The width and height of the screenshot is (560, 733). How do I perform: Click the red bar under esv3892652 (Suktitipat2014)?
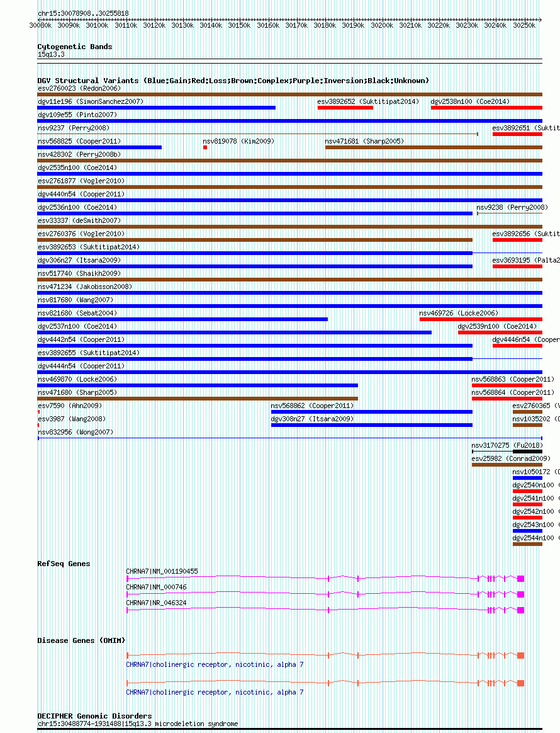tap(345, 108)
